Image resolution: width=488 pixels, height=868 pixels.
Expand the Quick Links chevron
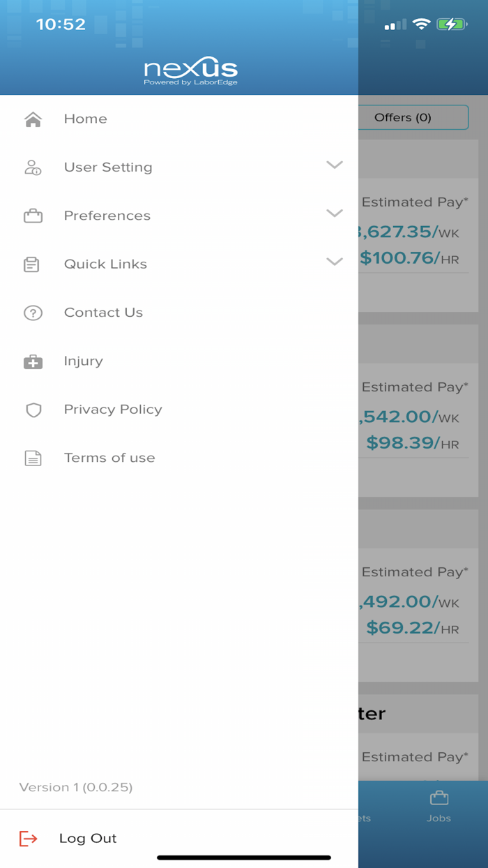coord(335,262)
